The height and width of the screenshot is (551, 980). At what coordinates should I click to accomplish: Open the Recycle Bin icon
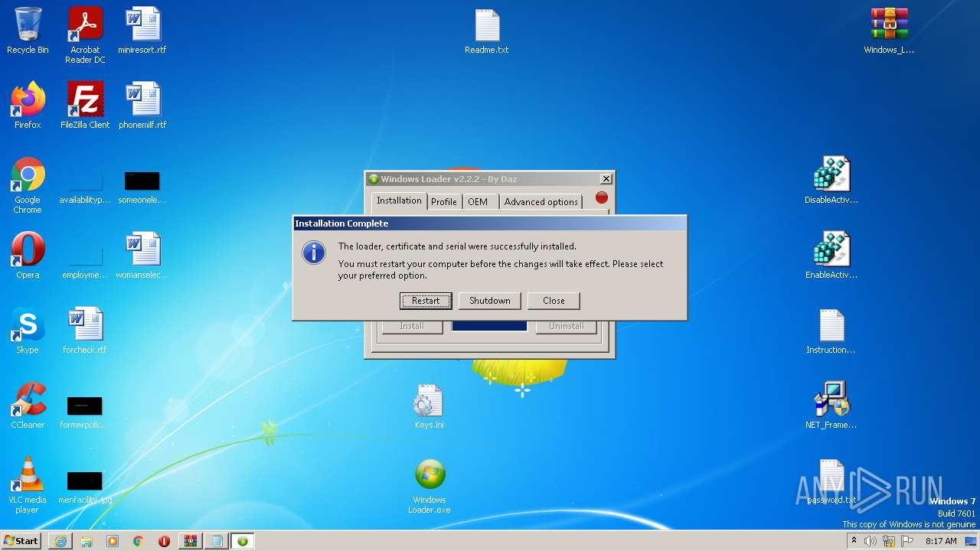point(28,31)
